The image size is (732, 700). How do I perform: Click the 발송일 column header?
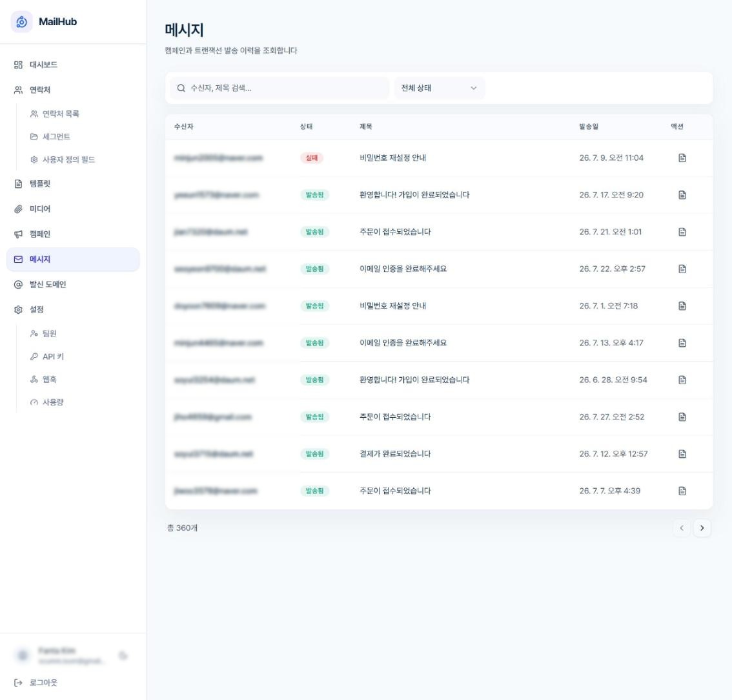tap(589, 127)
